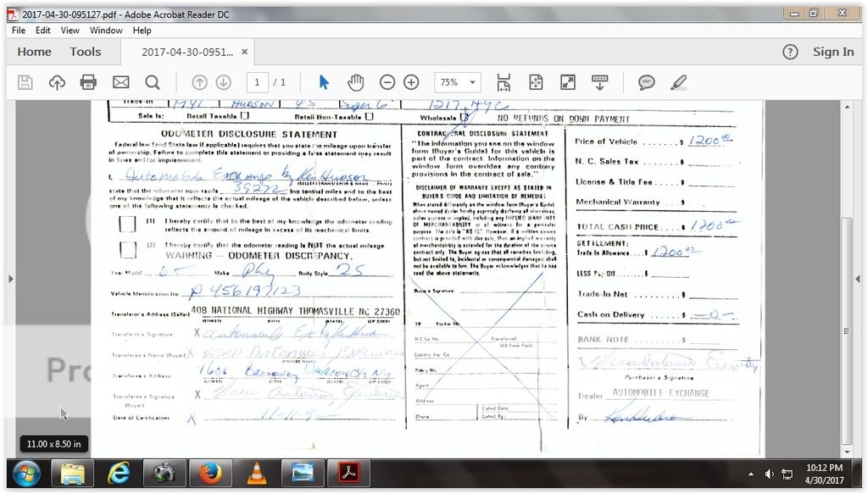Show hidden system tray icons
868x494 pixels.
pyautogui.click(x=751, y=474)
